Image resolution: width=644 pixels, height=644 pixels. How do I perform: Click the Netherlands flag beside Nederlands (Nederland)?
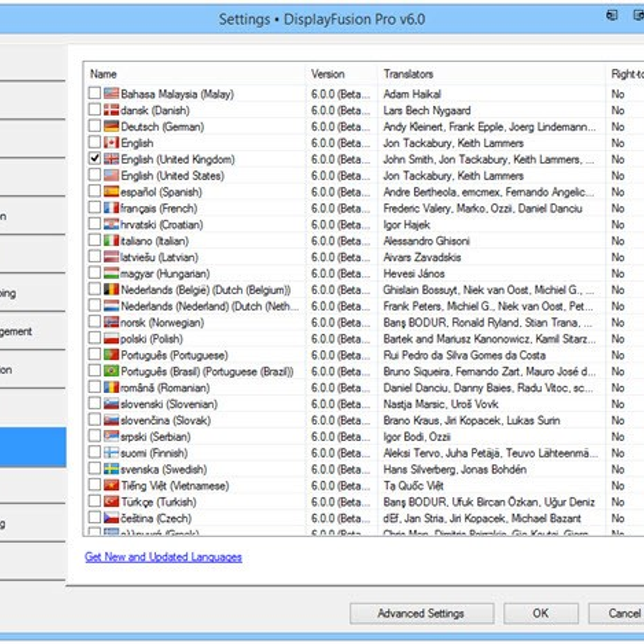111,305
